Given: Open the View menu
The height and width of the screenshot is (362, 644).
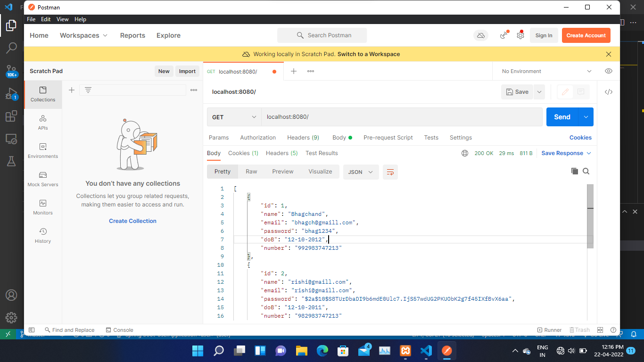Looking at the screenshot, I should [x=62, y=19].
